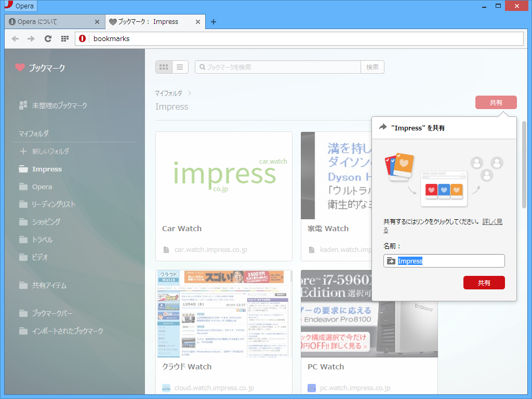The width and height of the screenshot is (532, 399).
Task: Click the forward navigation arrow
Action: tap(31, 38)
